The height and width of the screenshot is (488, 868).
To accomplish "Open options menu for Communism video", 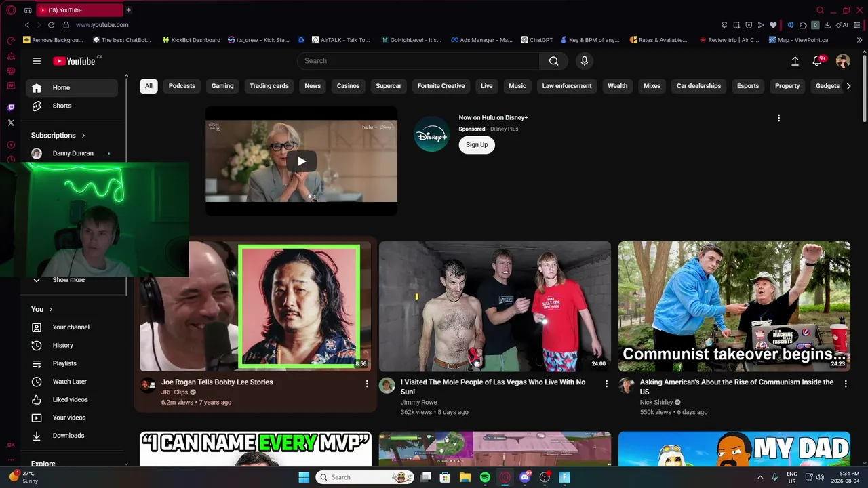I will click(846, 384).
